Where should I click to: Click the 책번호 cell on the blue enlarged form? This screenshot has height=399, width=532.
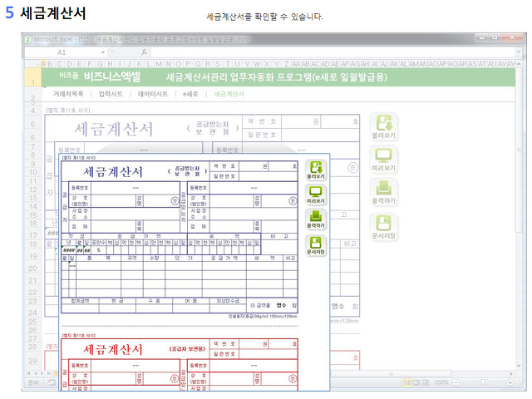(224, 166)
